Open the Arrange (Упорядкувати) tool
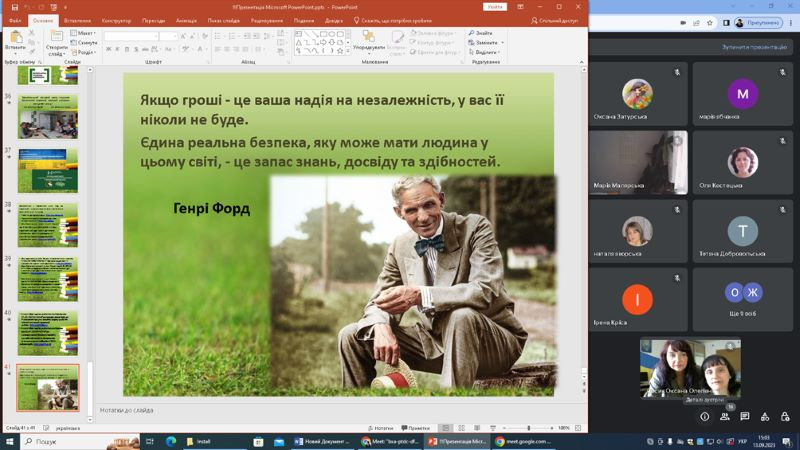The image size is (800, 450). coord(368,41)
